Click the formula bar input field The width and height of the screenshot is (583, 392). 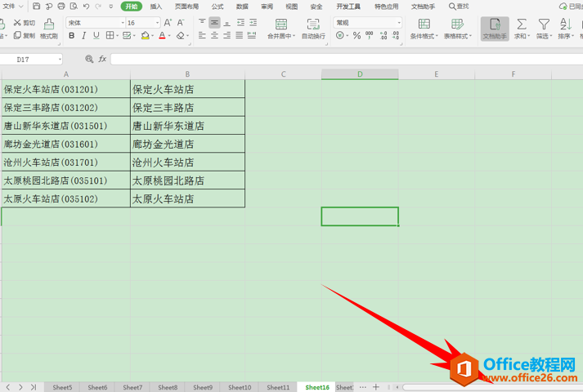click(x=347, y=59)
